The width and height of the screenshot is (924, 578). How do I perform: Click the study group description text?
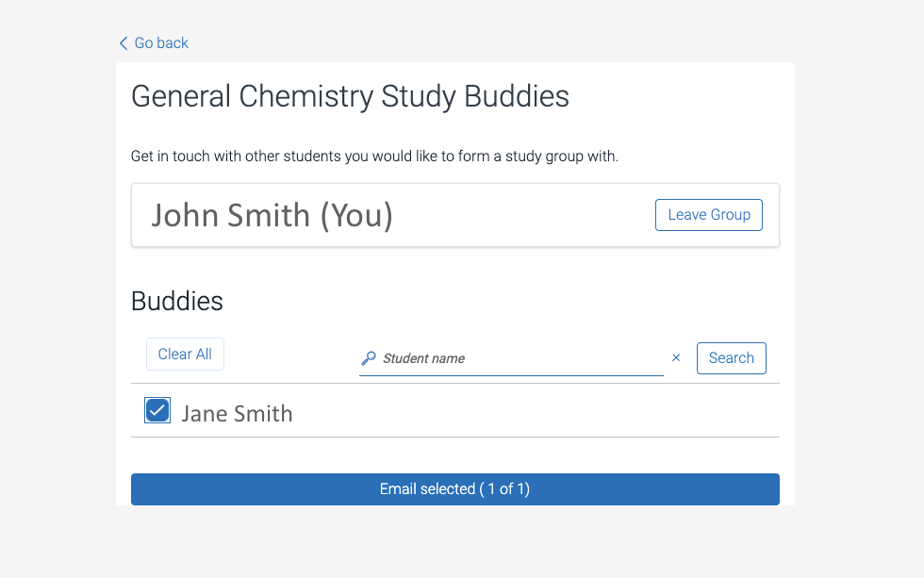click(x=374, y=157)
